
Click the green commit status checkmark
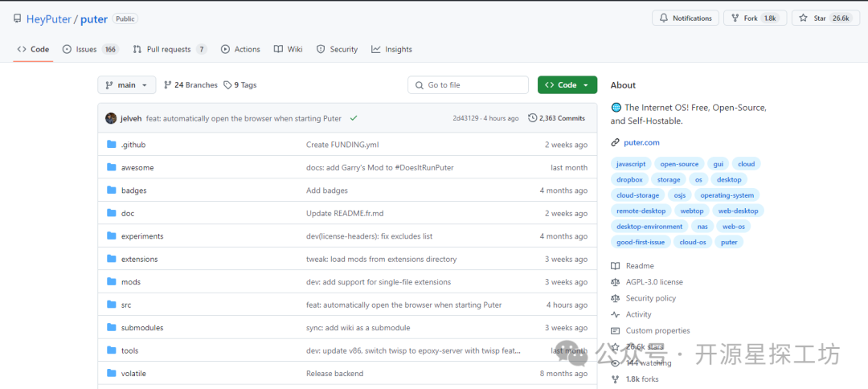[354, 118]
